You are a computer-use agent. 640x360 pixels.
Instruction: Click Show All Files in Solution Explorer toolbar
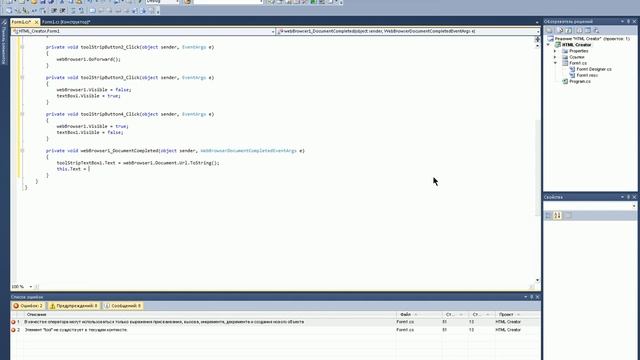coord(560,30)
